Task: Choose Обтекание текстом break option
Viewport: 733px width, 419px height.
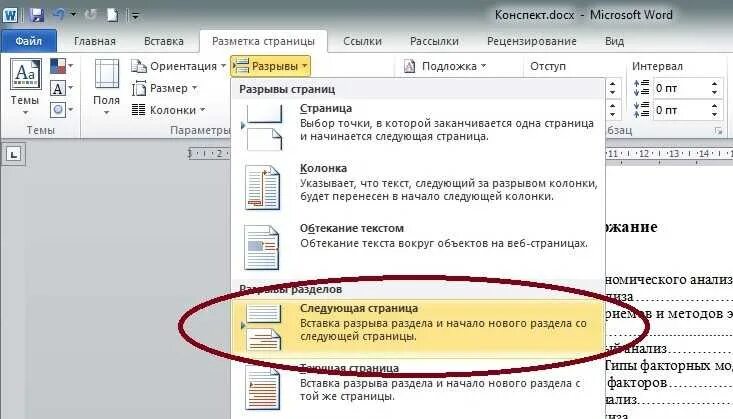Action: tap(417, 247)
